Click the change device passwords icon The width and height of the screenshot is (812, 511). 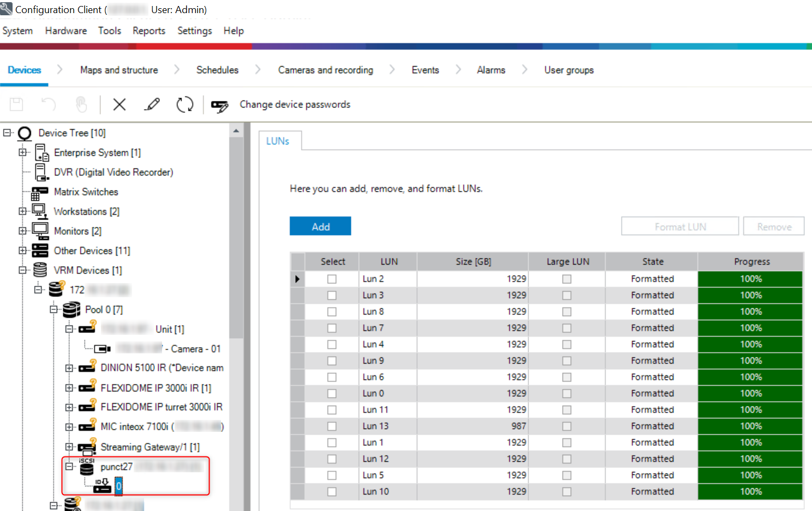pos(219,105)
